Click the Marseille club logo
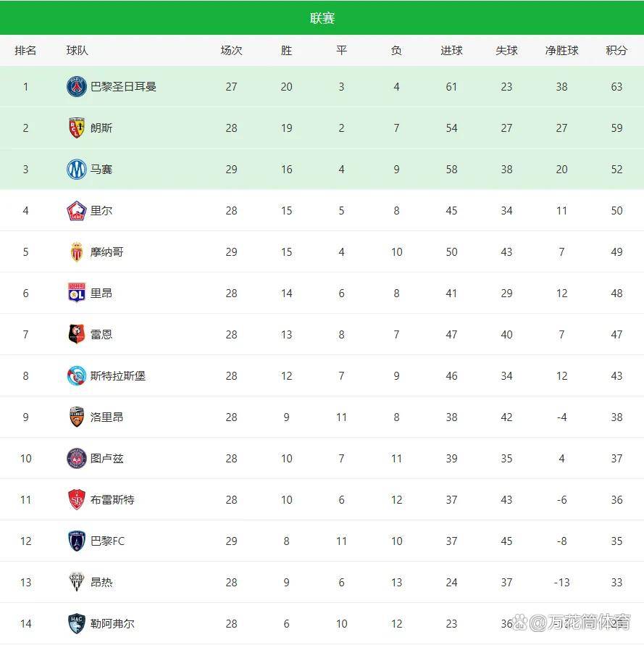 pyautogui.click(x=77, y=170)
